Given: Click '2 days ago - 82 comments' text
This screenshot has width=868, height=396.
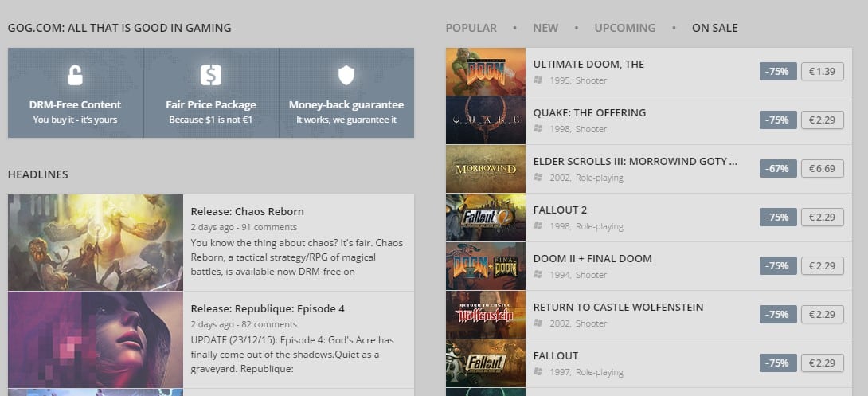Looking at the screenshot, I should click(244, 324).
